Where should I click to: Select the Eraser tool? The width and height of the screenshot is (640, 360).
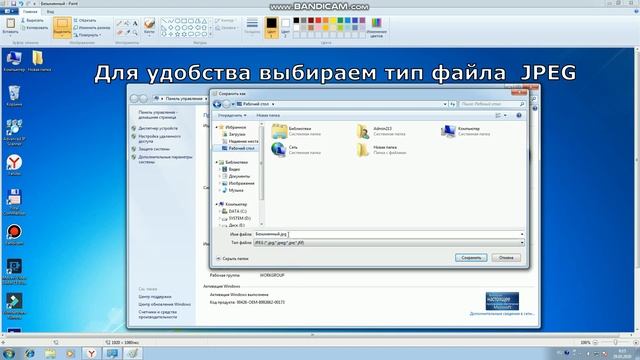click(119, 32)
